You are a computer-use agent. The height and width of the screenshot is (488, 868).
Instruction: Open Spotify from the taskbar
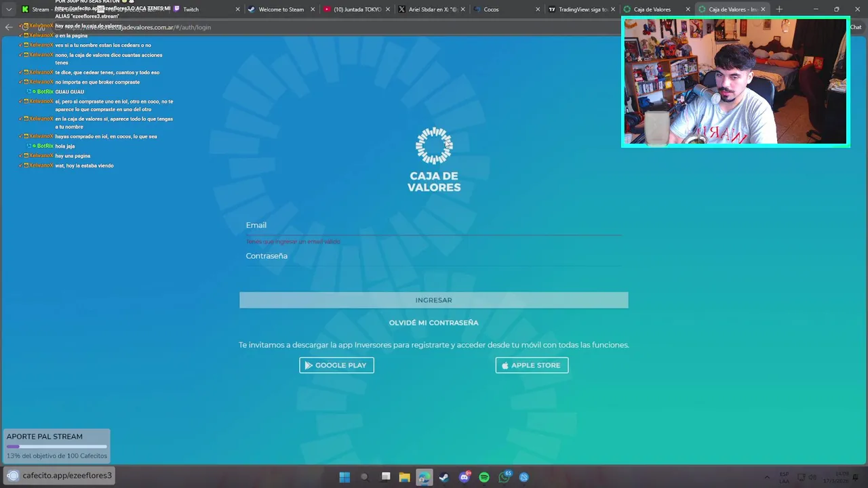pyautogui.click(x=484, y=477)
